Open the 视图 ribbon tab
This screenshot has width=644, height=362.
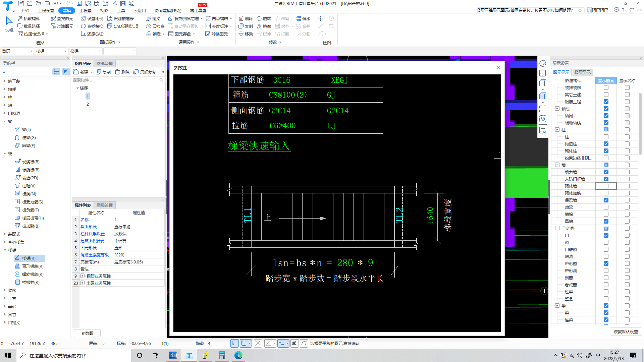coord(104,10)
